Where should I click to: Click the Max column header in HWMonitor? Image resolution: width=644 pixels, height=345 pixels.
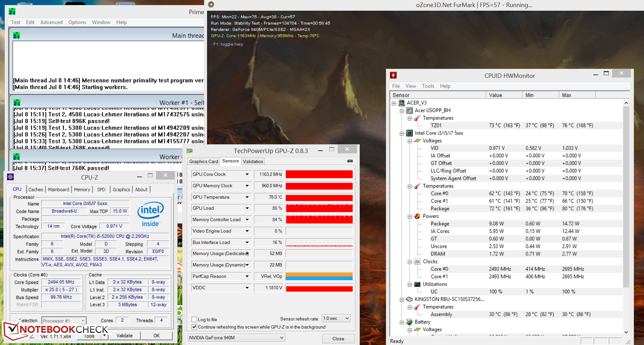pyautogui.click(x=577, y=95)
